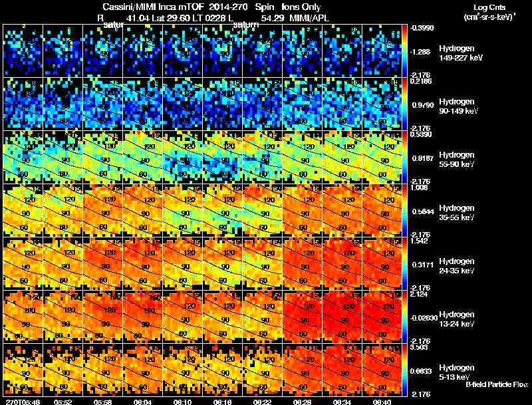Image resolution: width=532 pixels, height=405 pixels.
Task: Click the Hydrogen 24-35 keV color bar
Action: tap(404, 263)
